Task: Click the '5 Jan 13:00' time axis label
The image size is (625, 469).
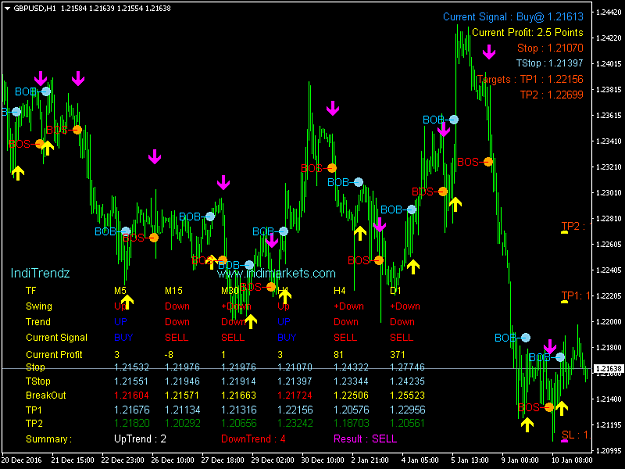Action: 470,460
